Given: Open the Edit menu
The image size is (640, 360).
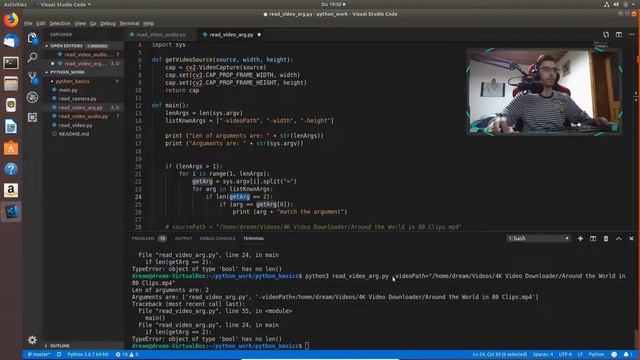Looking at the screenshot, I should (41, 23).
